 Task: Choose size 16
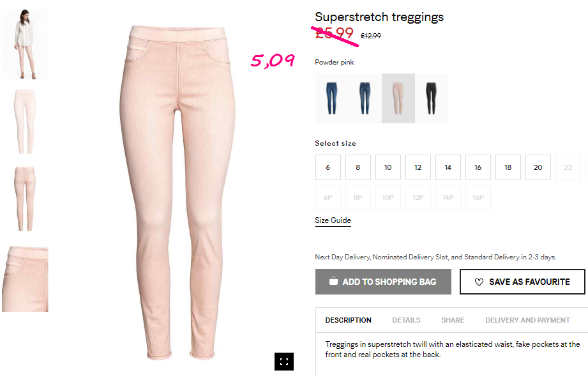point(478,167)
